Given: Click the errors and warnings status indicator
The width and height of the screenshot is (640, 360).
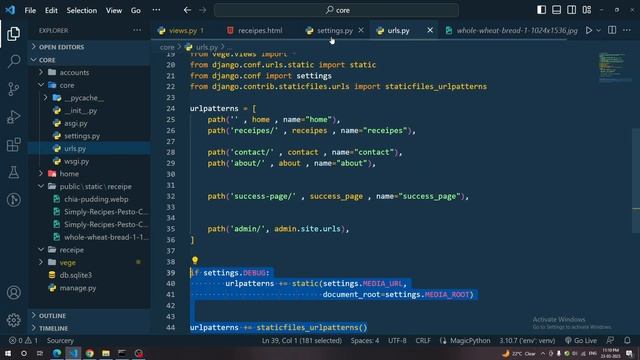Looking at the screenshot, I should (x=23, y=340).
